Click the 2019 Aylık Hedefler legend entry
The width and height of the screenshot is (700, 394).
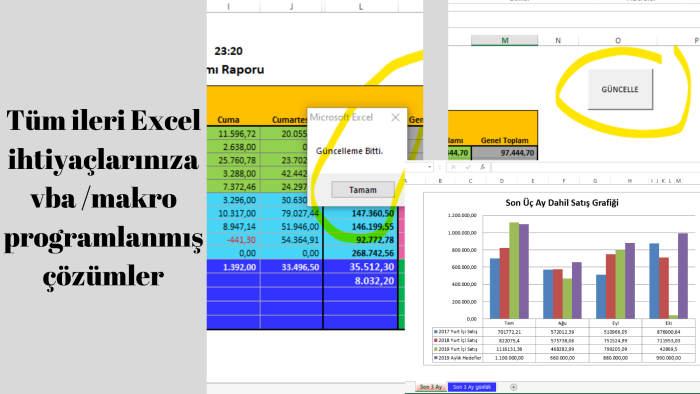pos(457,358)
